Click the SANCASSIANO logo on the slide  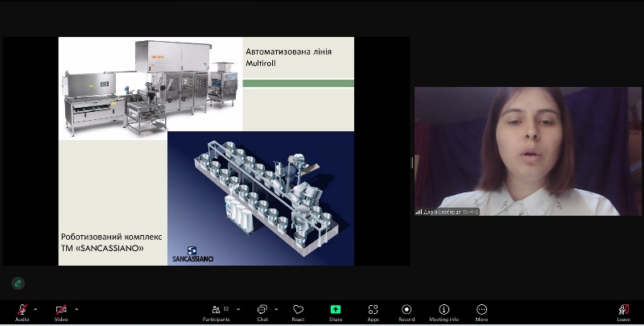[192, 254]
